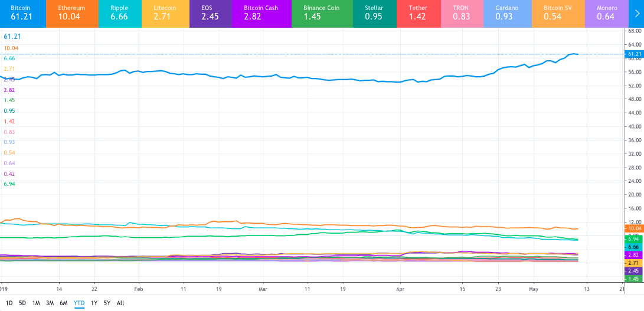Click the red 1.42 legend value

click(x=9, y=122)
